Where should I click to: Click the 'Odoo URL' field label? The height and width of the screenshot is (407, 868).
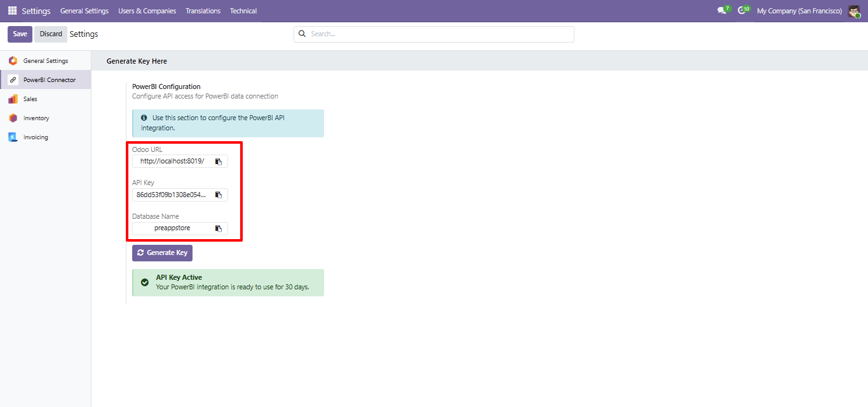147,149
